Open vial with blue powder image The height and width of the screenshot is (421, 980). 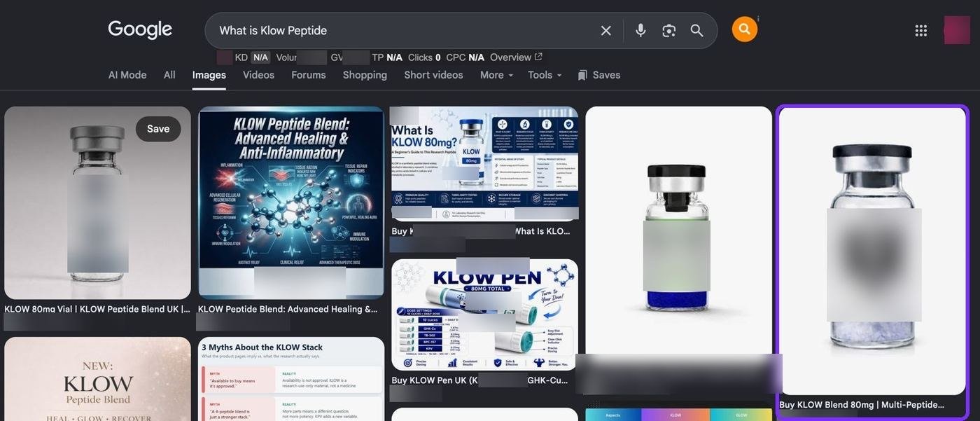(x=678, y=231)
